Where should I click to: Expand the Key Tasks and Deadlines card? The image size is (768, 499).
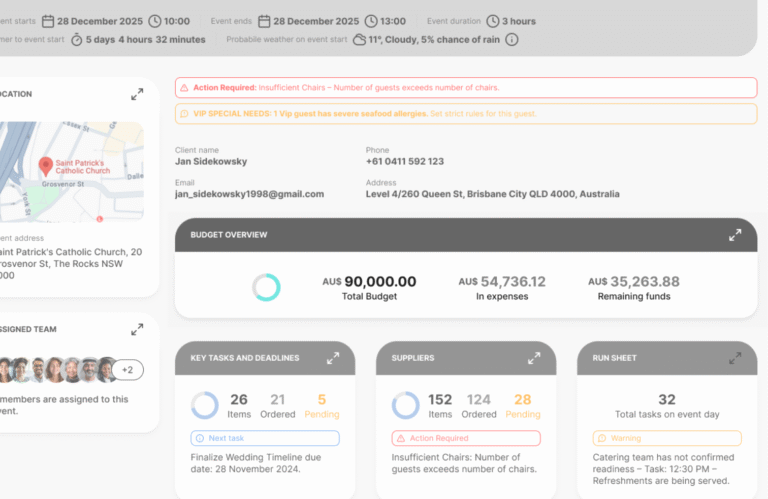click(333, 358)
